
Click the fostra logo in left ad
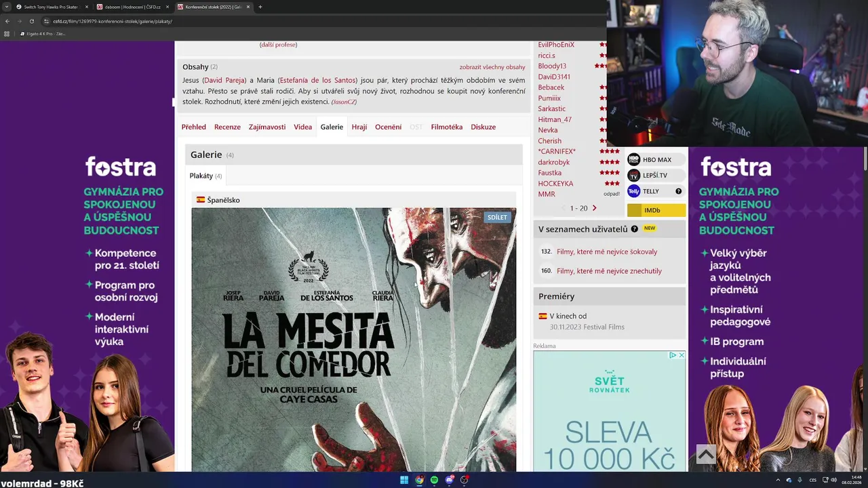120,166
